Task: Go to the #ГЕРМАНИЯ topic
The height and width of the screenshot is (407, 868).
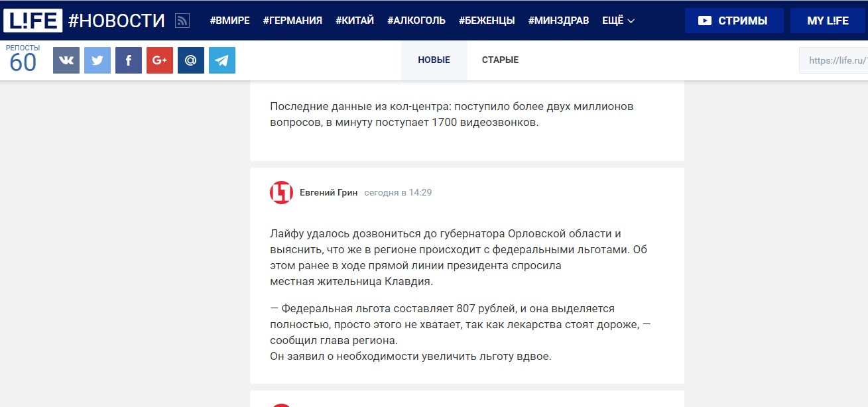Action: coord(292,21)
